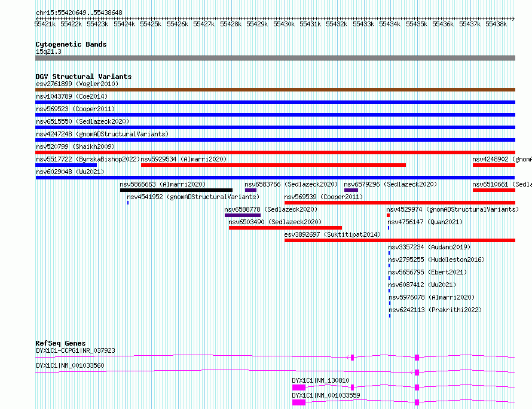The width and height of the screenshot is (532, 409).
Task: Select nsv4529974 (gnomADStructuralVariants) label
Action: pyautogui.click(x=452, y=209)
